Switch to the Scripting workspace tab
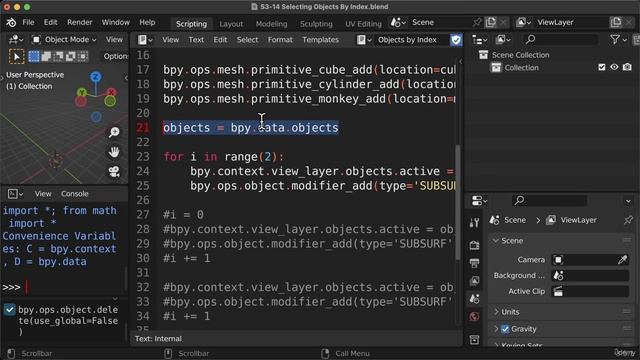 tap(191, 24)
